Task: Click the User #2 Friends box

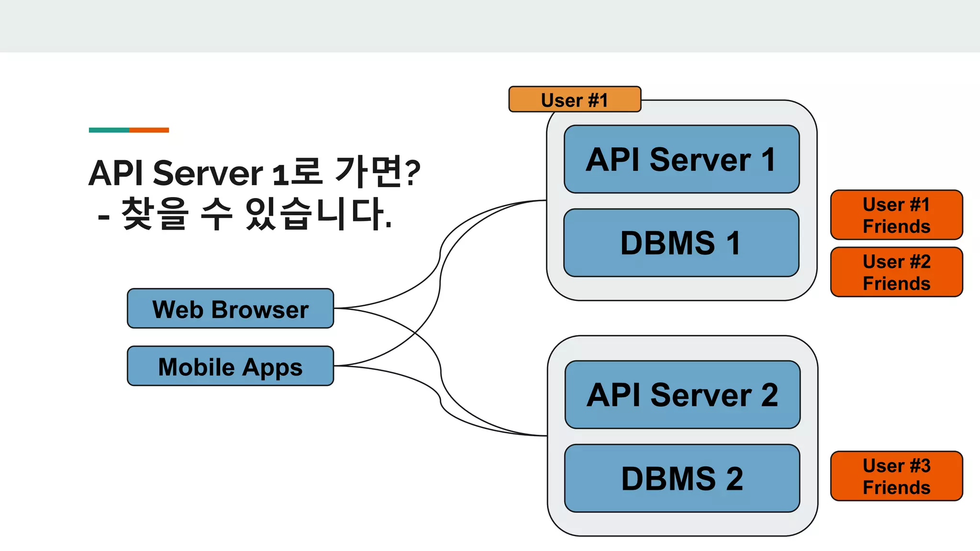Action: (x=896, y=272)
